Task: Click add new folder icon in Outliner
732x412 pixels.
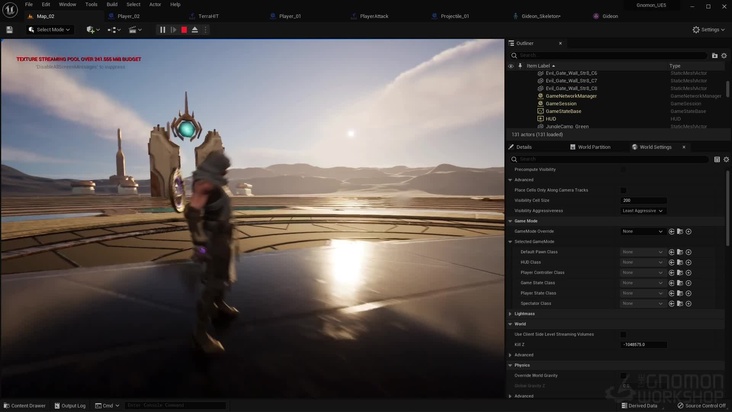Action: coord(716,55)
